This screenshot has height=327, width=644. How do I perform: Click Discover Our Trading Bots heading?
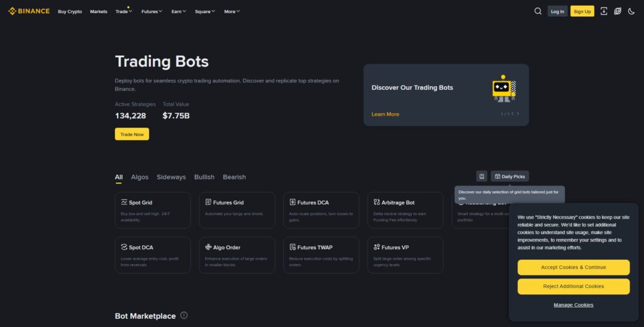click(x=413, y=87)
